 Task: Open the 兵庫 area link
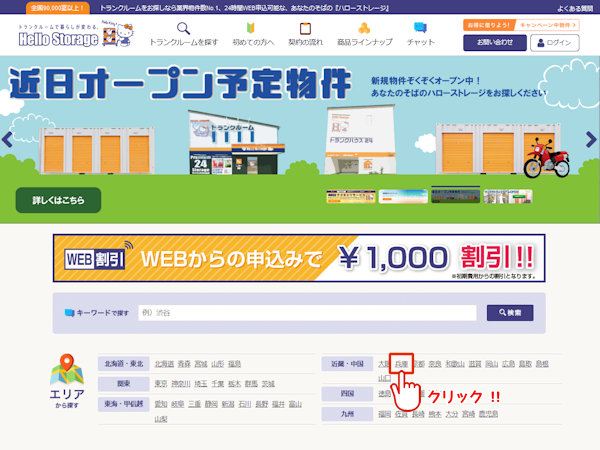pos(401,364)
